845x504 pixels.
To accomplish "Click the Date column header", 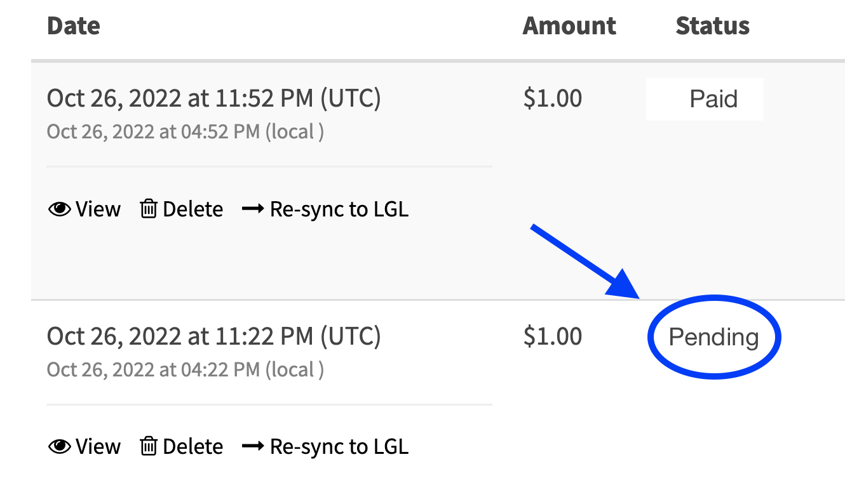I will [74, 26].
